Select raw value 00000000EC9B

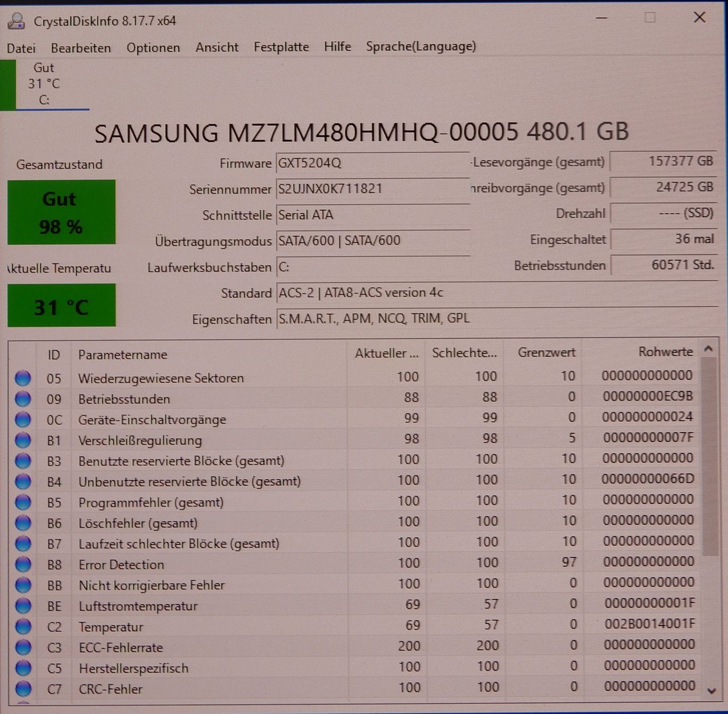pos(648,397)
